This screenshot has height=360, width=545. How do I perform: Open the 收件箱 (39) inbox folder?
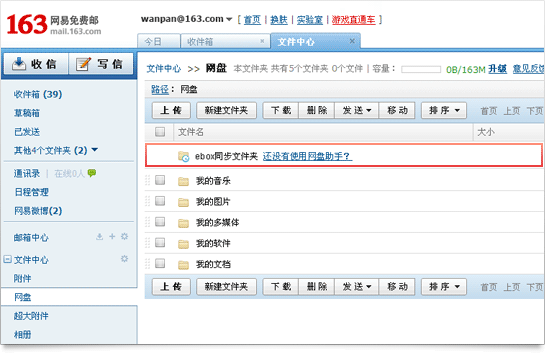pos(38,94)
